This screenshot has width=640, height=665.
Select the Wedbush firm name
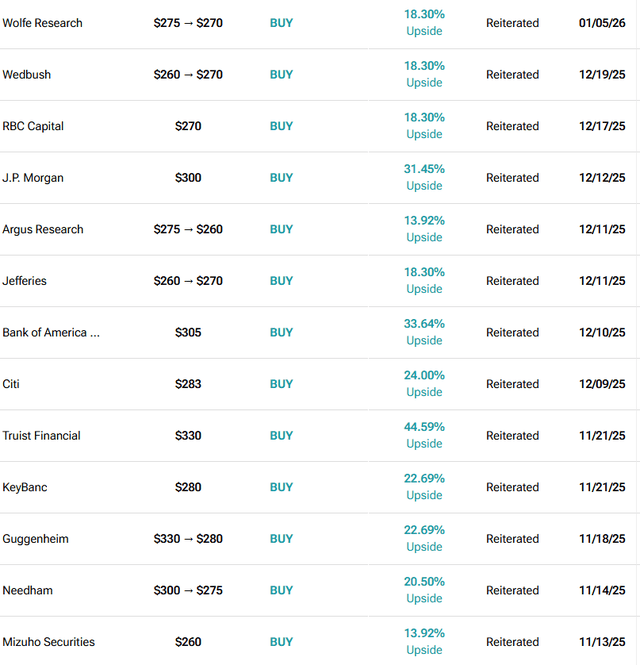click(26, 75)
